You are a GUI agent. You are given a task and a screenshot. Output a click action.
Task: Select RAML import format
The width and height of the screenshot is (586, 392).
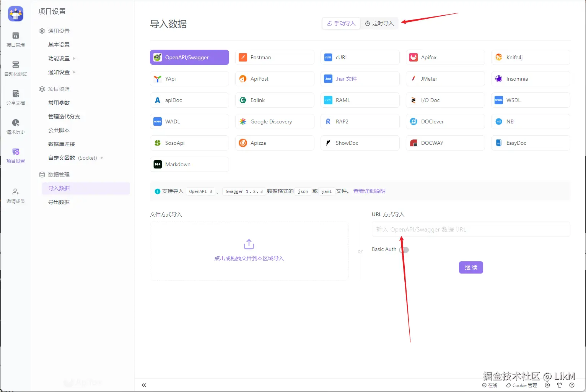pyautogui.click(x=360, y=100)
